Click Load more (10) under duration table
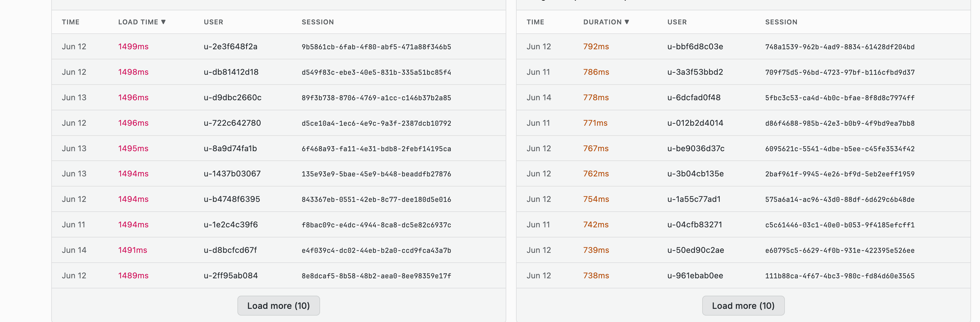Screen dimensions: 980x322 pyautogui.click(x=743, y=306)
